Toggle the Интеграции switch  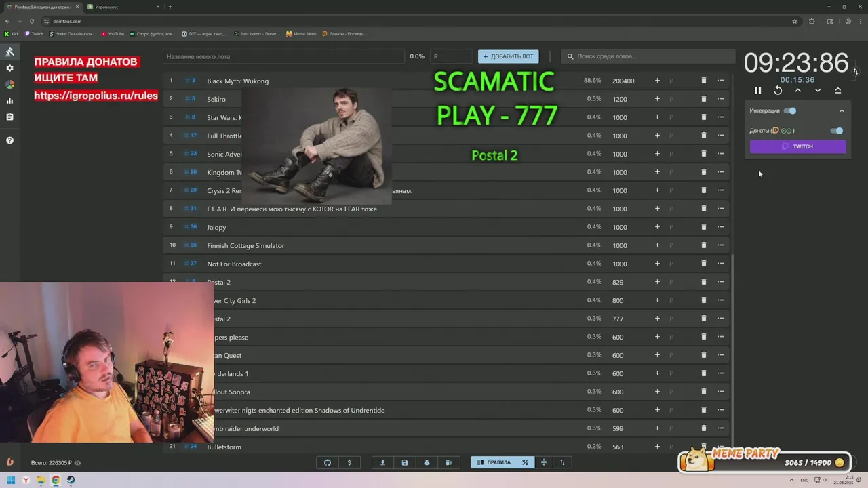(x=790, y=110)
